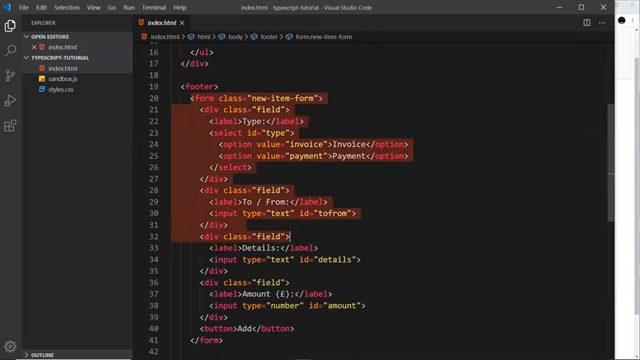Open the Go menu
This screenshot has width=640, height=360.
[x=112, y=7]
